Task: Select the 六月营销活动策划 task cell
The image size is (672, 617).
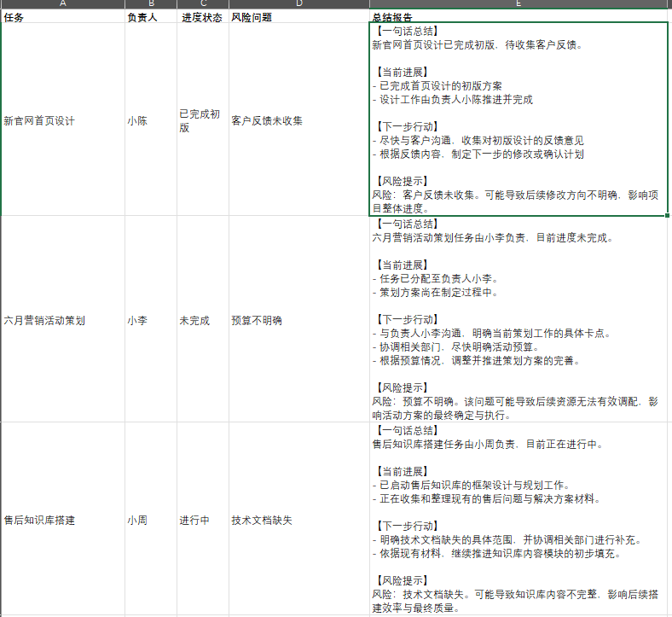Action: [63, 319]
